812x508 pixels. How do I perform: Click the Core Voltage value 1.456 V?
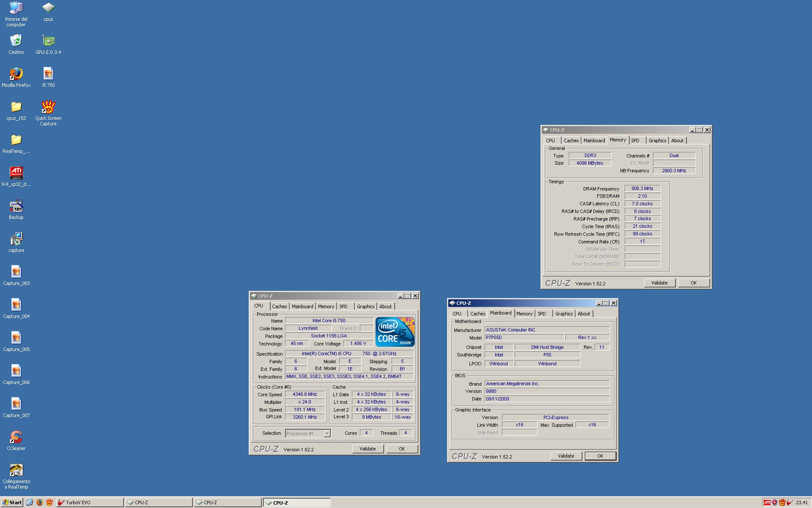(358, 343)
